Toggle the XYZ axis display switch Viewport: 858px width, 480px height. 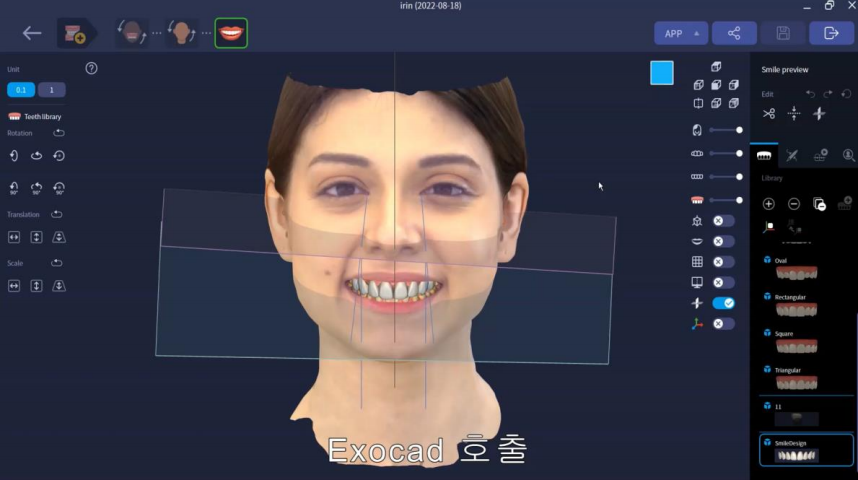(723, 324)
